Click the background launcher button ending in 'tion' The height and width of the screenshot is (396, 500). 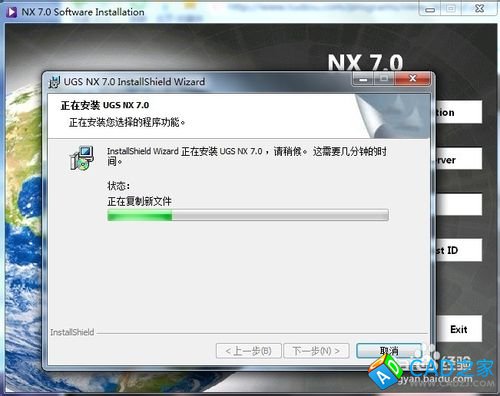(x=459, y=112)
